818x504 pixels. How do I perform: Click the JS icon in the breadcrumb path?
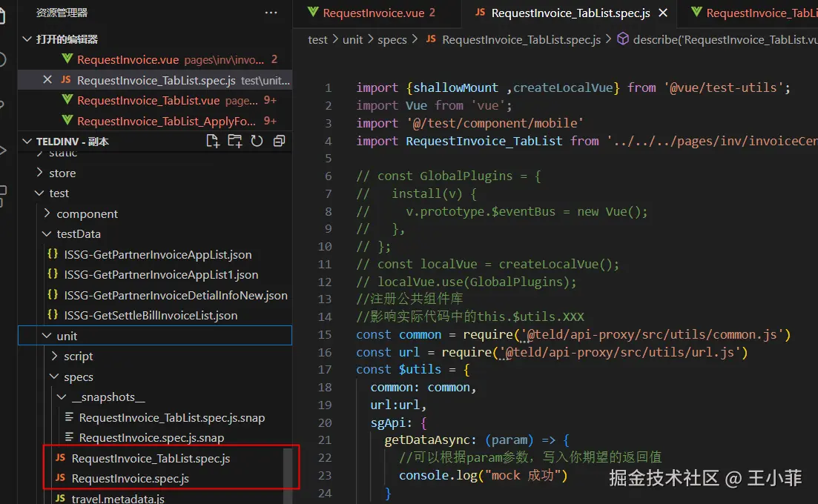point(431,39)
